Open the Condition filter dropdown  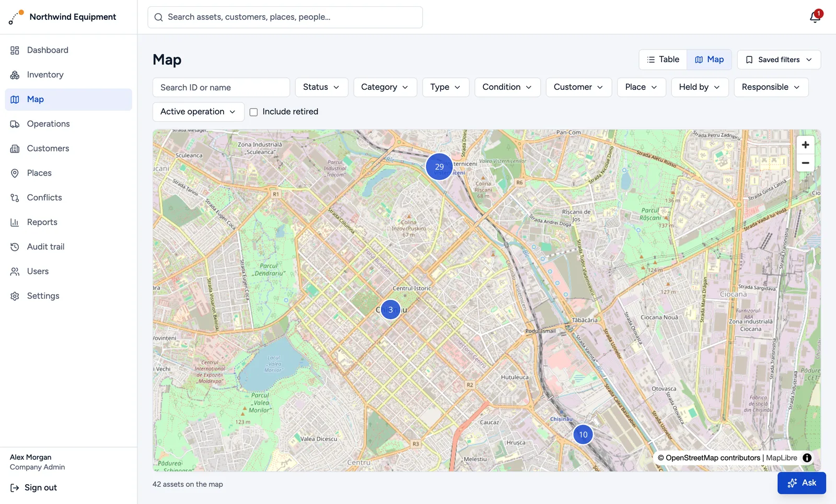507,87
